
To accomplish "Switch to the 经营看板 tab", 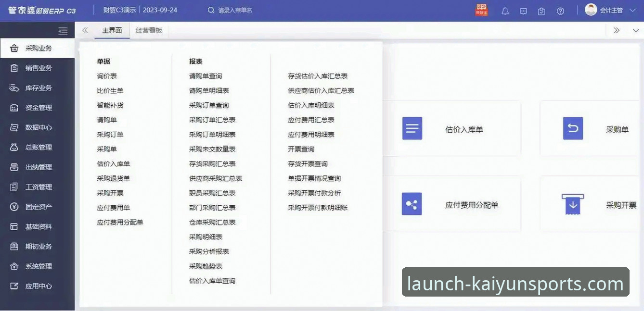I will pos(150,30).
